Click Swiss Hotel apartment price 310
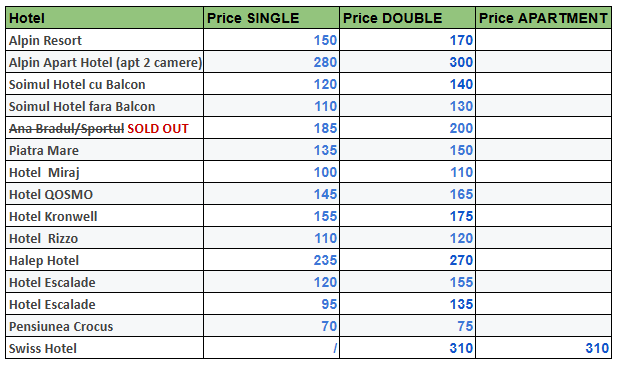Viewport: 618px width, 365px height. tap(597, 348)
